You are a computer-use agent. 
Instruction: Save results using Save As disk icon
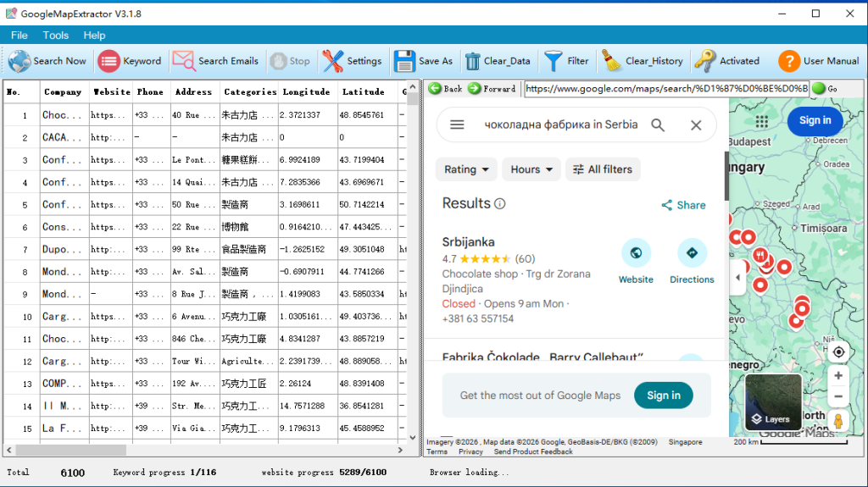[404, 61]
